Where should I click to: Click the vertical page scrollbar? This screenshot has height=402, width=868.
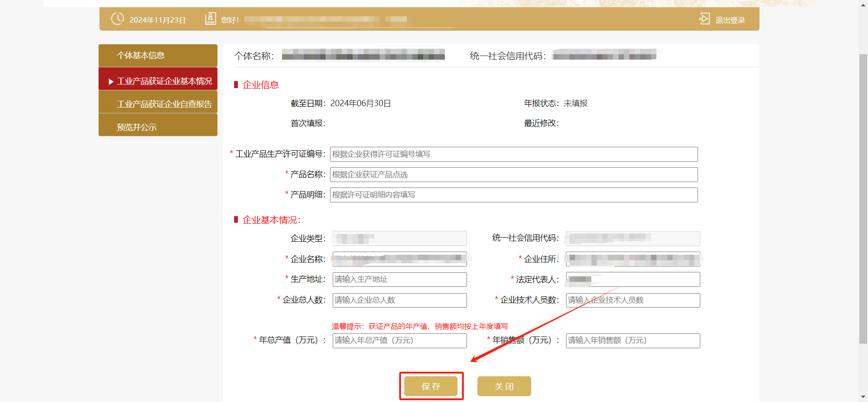(863, 199)
